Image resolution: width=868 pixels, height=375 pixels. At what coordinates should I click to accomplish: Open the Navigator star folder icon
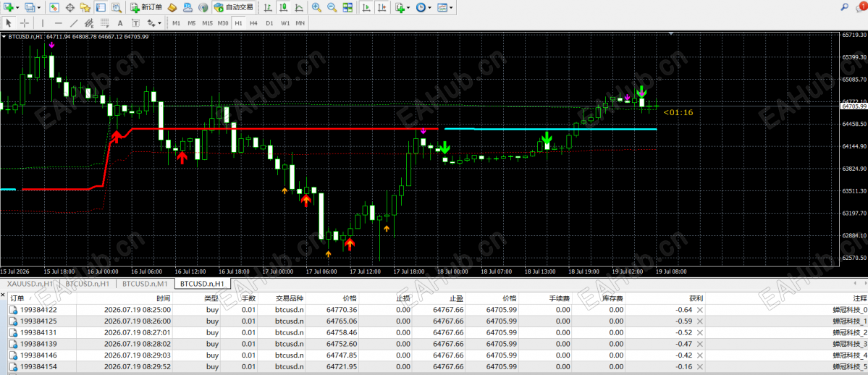point(85,8)
